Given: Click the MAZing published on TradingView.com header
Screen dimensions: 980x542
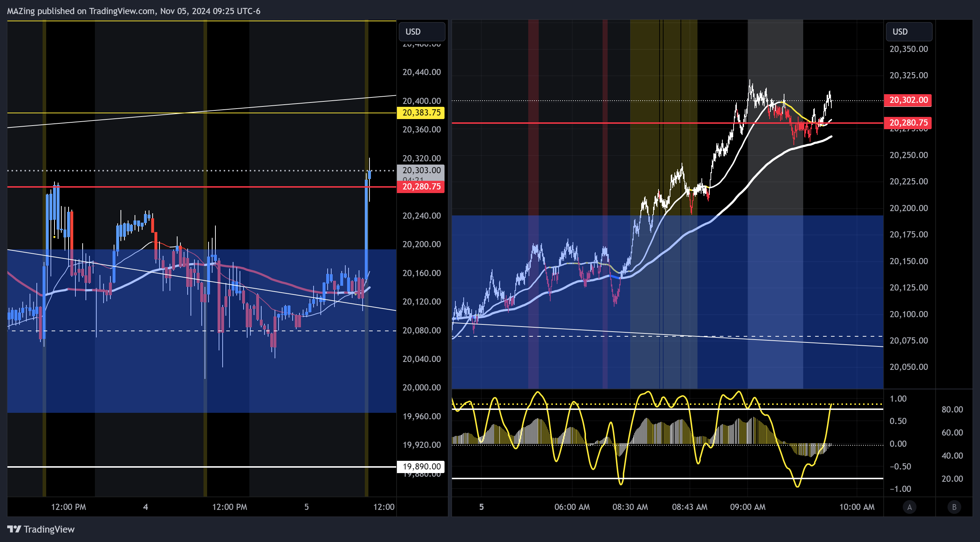Looking at the screenshot, I should coord(134,11).
